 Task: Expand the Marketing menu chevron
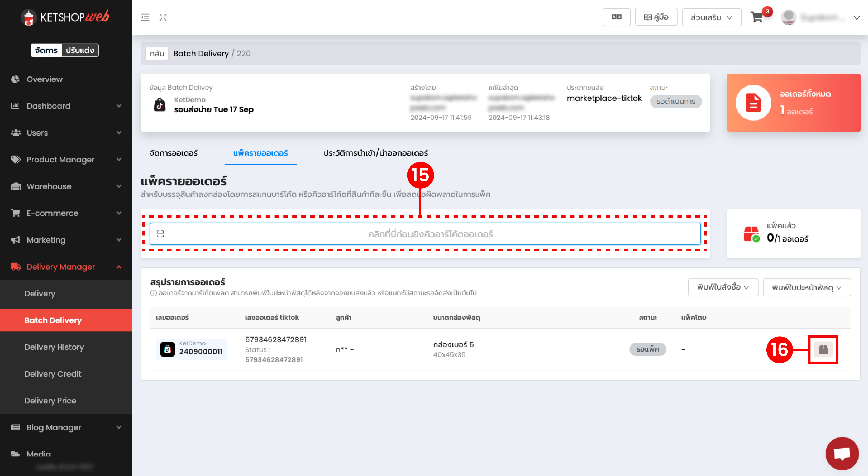tap(119, 240)
